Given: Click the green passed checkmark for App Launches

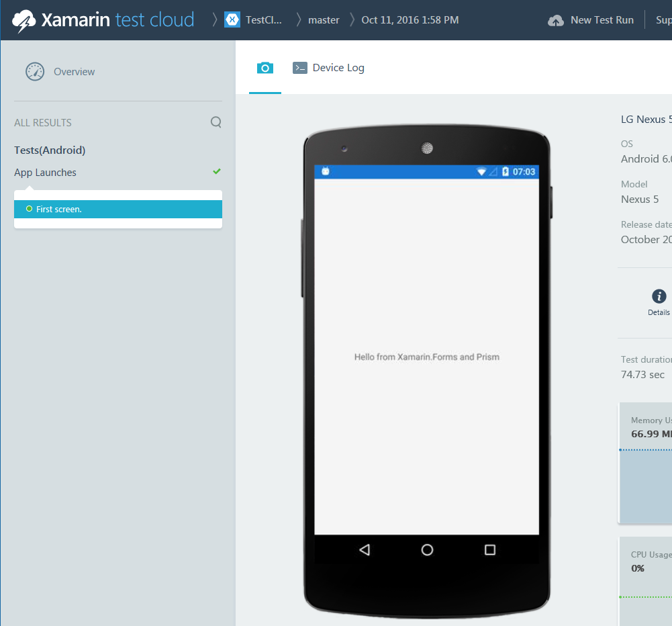Looking at the screenshot, I should tap(217, 171).
